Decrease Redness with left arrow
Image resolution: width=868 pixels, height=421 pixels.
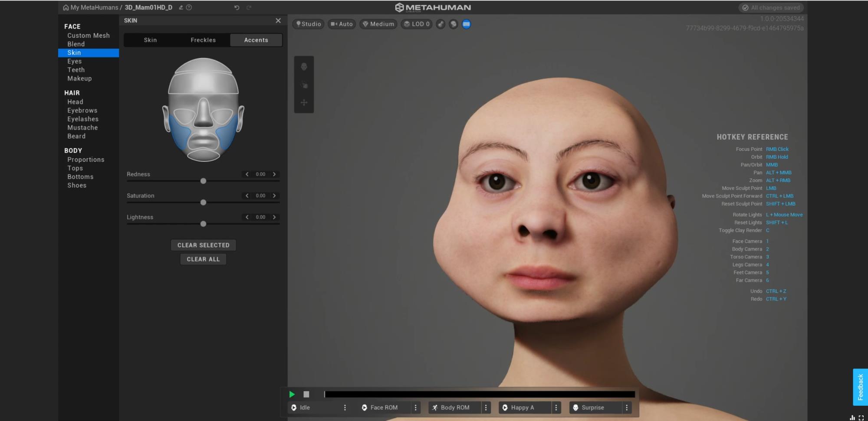point(247,174)
